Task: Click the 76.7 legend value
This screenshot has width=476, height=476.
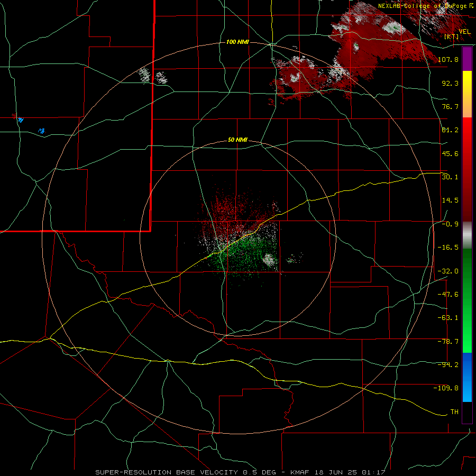Action: click(x=450, y=106)
